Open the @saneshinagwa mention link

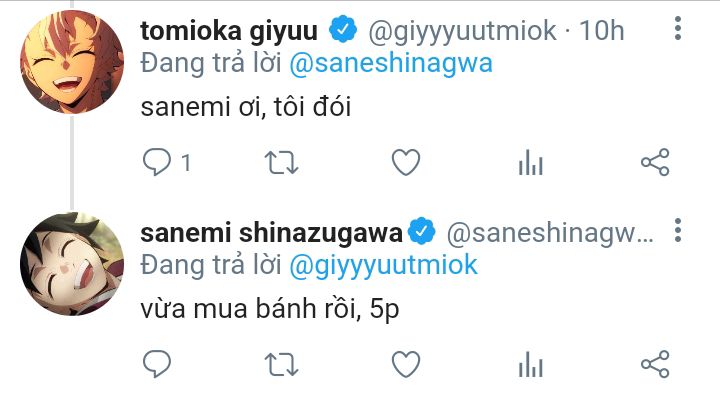coord(391,63)
